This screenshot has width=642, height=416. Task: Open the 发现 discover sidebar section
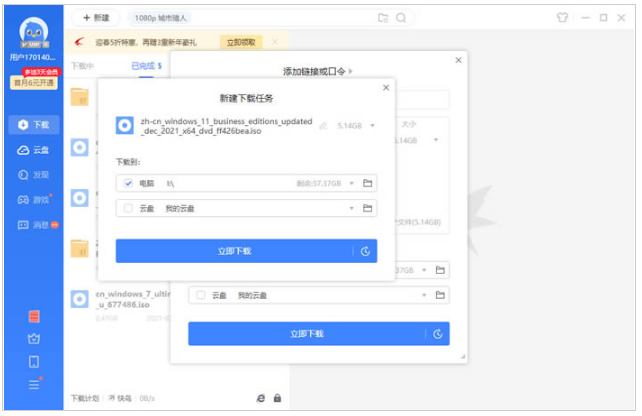tap(33, 175)
